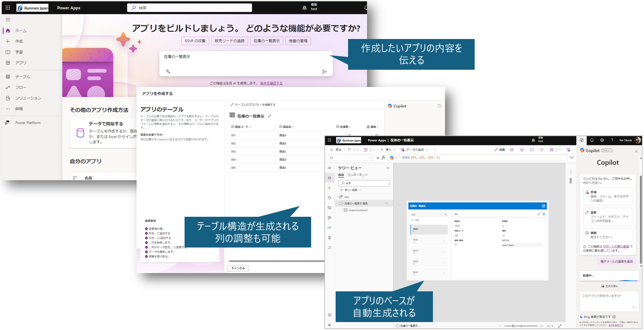The width and height of the screenshot is (644, 330).
Task: Select the 在庫の一覧表示 suggestion chip
Action: click(x=267, y=41)
